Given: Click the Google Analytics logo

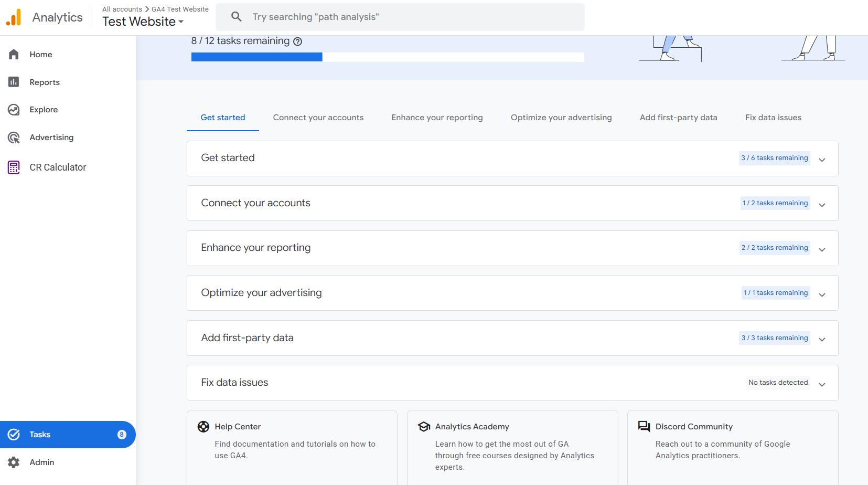Looking at the screenshot, I should click(14, 16).
